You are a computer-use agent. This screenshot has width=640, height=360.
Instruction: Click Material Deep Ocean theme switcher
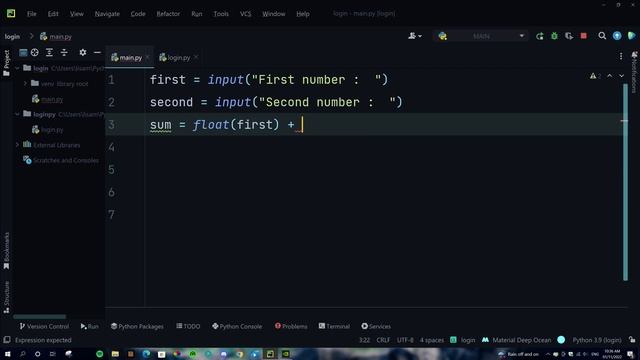coord(522,340)
